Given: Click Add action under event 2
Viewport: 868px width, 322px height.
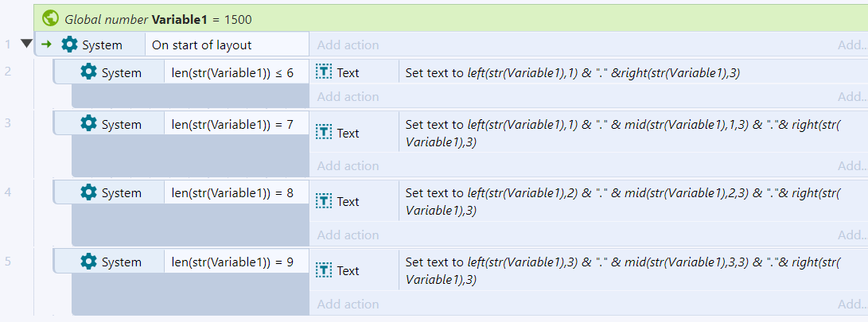Looking at the screenshot, I should (348, 96).
